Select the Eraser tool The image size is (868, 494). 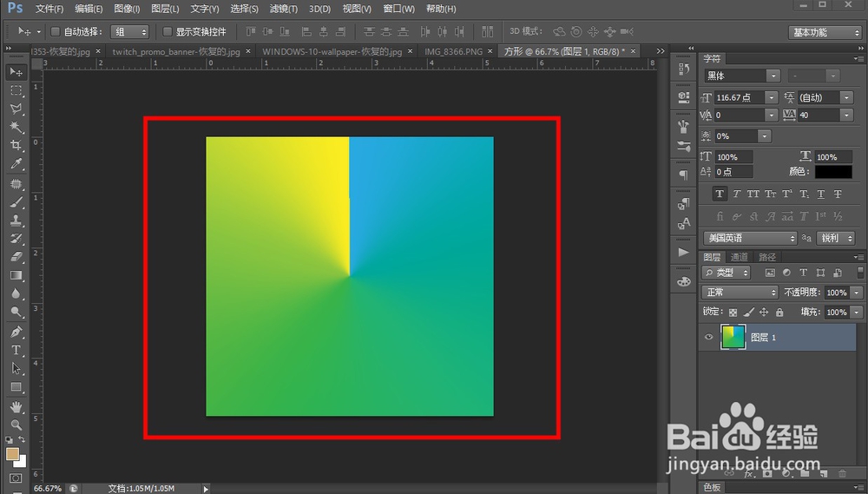pos(16,257)
